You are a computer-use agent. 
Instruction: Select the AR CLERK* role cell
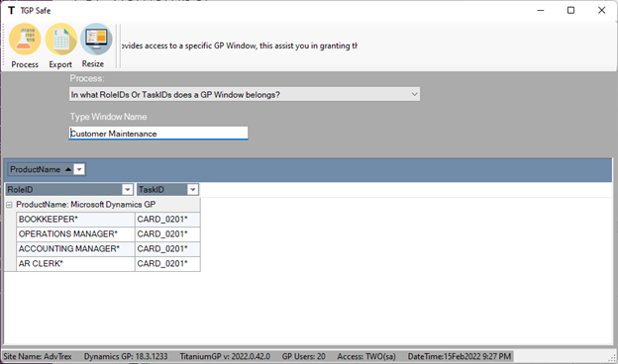pyautogui.click(x=75, y=264)
